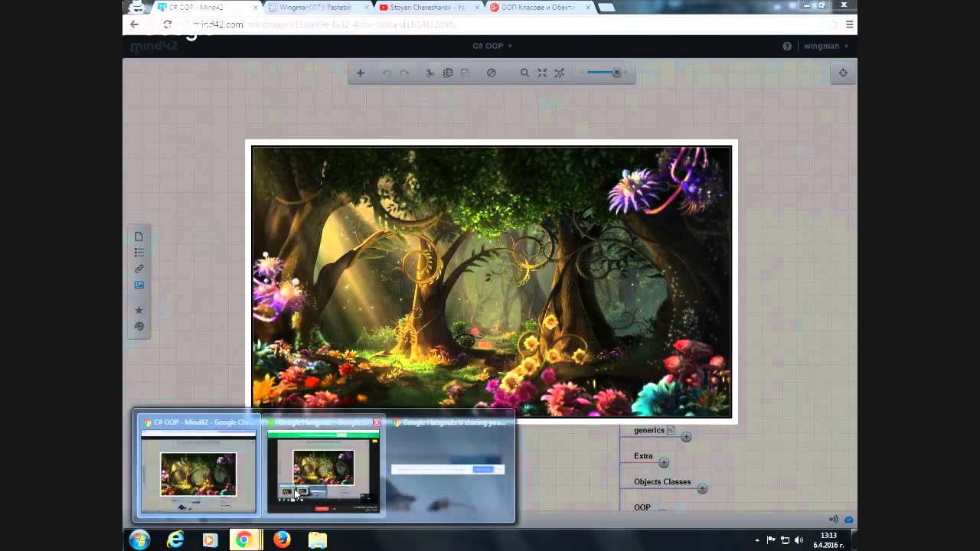The width and height of the screenshot is (980, 551).
Task: Show hidden tray icons
Action: click(757, 540)
